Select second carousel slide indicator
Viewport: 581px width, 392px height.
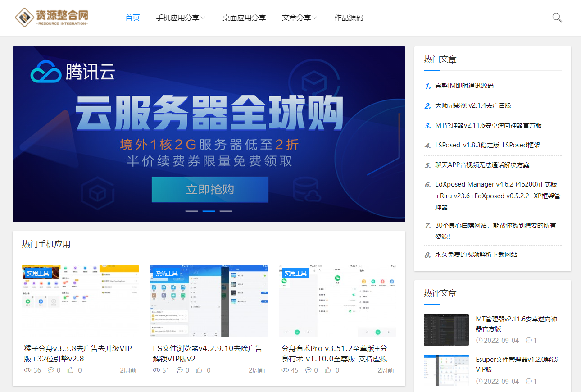pyautogui.click(x=209, y=211)
